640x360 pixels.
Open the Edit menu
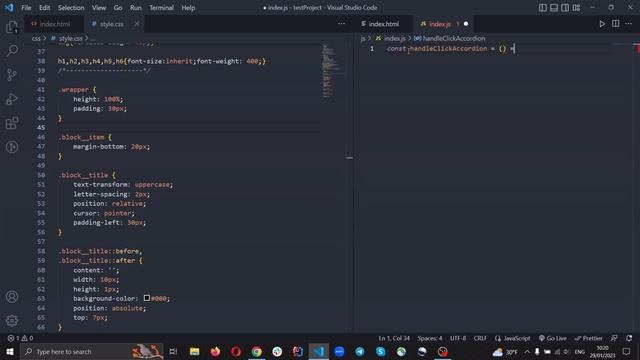point(44,8)
